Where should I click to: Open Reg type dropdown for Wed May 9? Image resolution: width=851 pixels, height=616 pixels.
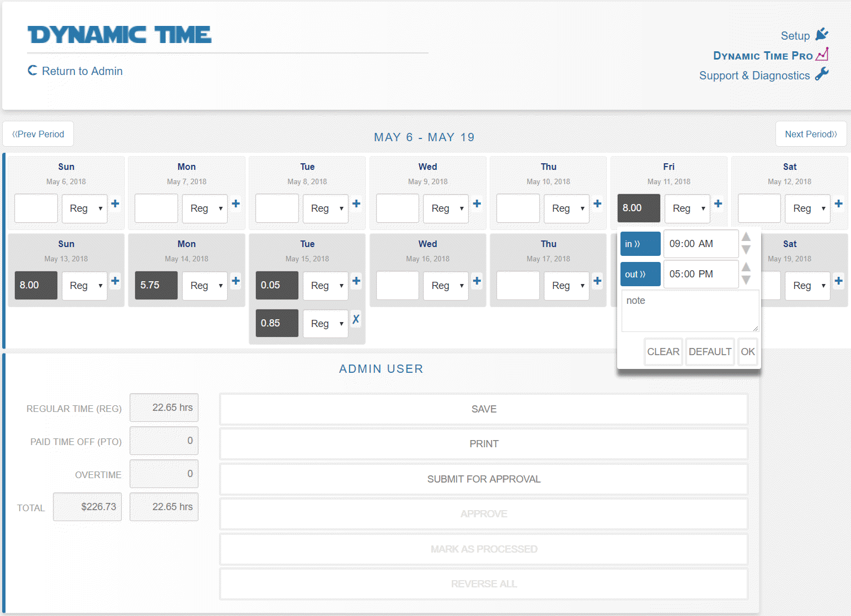[x=446, y=208]
